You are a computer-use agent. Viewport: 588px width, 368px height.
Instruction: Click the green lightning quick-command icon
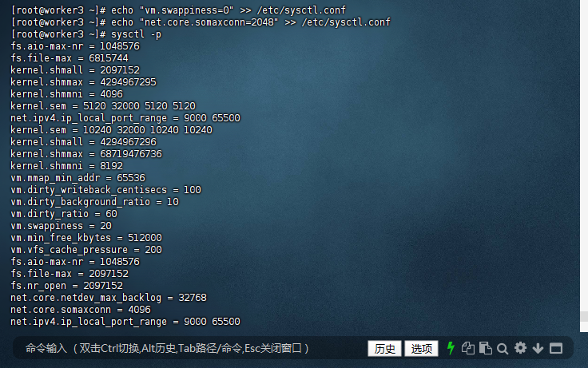pyautogui.click(x=451, y=348)
